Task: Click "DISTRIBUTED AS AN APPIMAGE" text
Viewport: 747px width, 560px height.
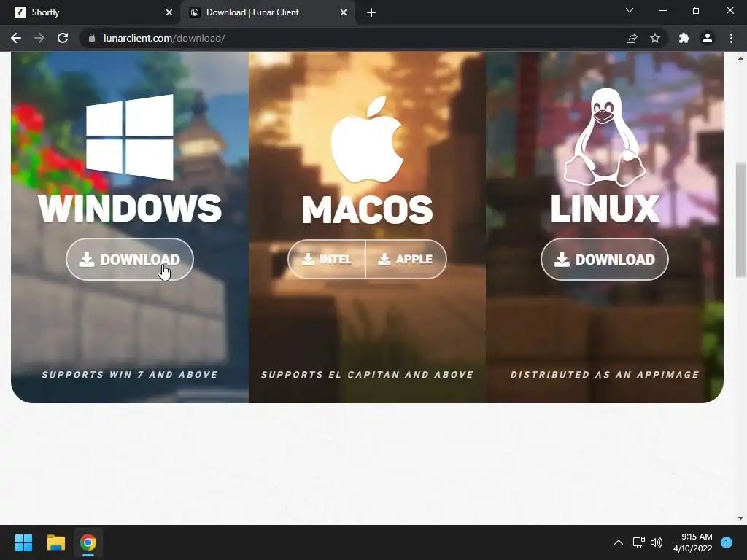Action: pos(605,374)
